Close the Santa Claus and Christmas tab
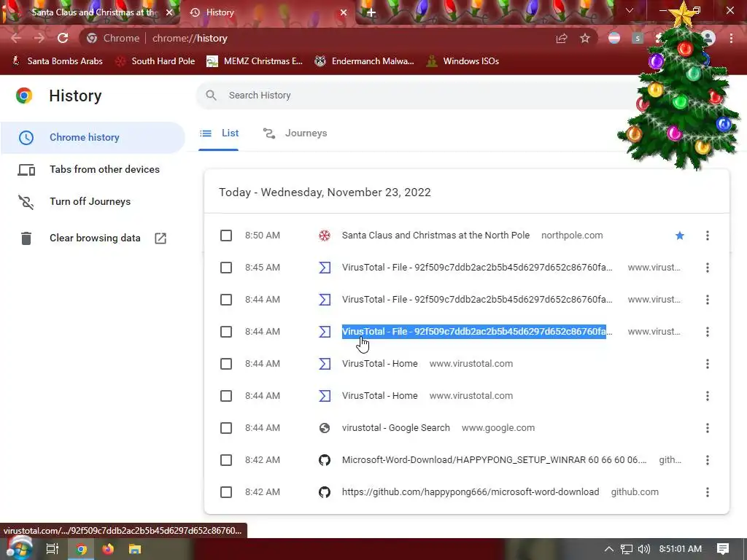 (x=169, y=12)
